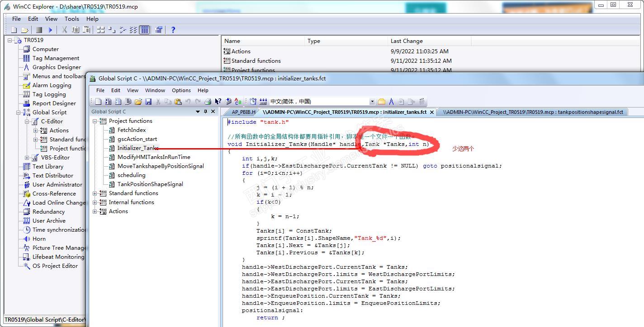
Task: Expand Internal functions in Global Script C panel
Action: pos(95,202)
